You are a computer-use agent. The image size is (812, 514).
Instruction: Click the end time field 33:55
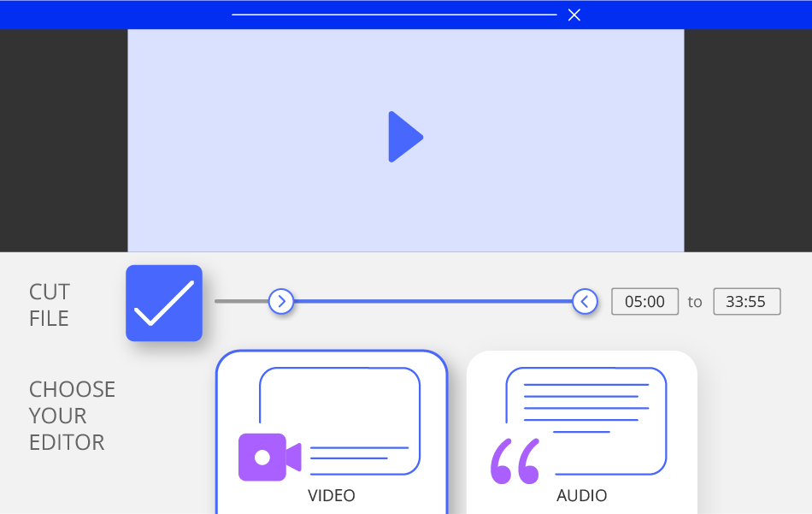[x=747, y=302]
